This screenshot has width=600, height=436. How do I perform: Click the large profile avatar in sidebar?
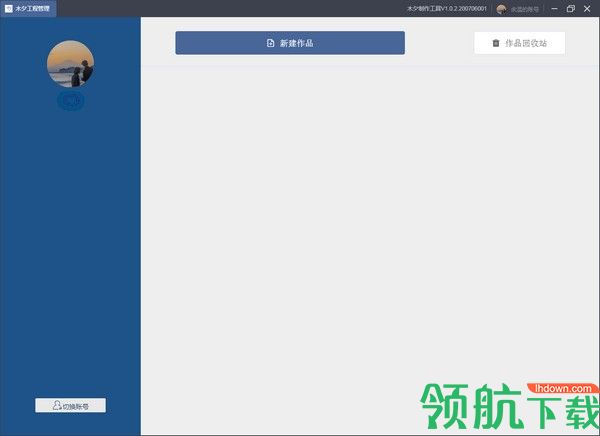(70, 64)
